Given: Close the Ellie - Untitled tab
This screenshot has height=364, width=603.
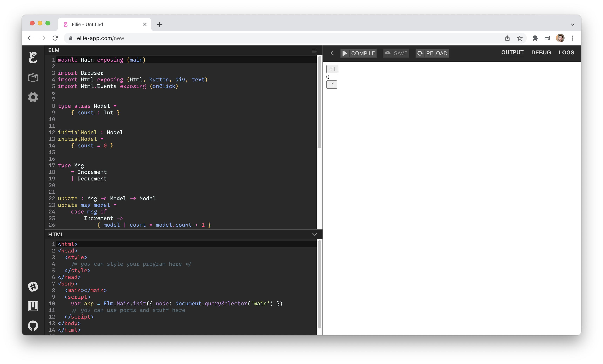Looking at the screenshot, I should (145, 24).
